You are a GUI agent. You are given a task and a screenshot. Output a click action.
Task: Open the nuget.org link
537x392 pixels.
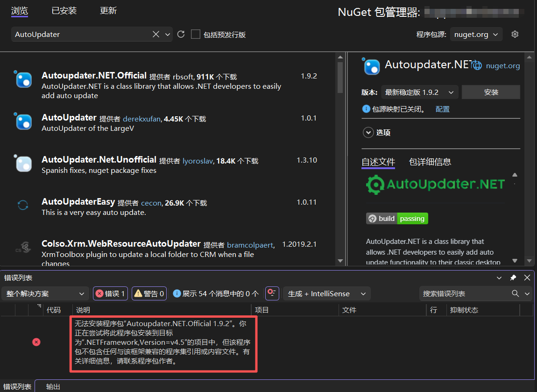503,65
